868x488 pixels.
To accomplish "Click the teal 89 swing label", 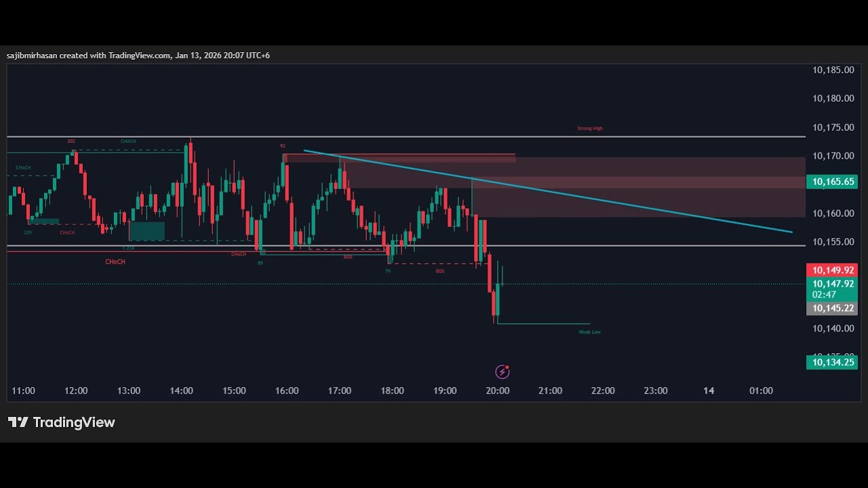I will click(x=260, y=262).
